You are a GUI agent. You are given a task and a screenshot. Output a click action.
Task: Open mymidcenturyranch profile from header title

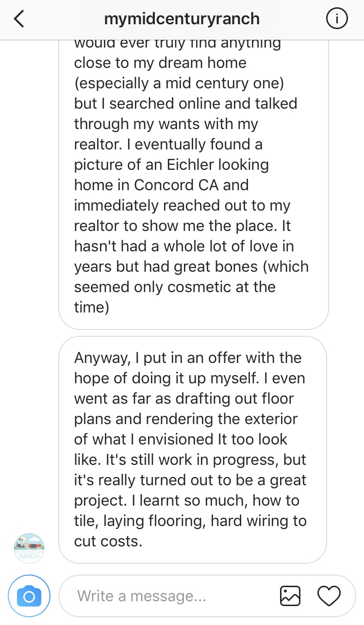pos(182,19)
